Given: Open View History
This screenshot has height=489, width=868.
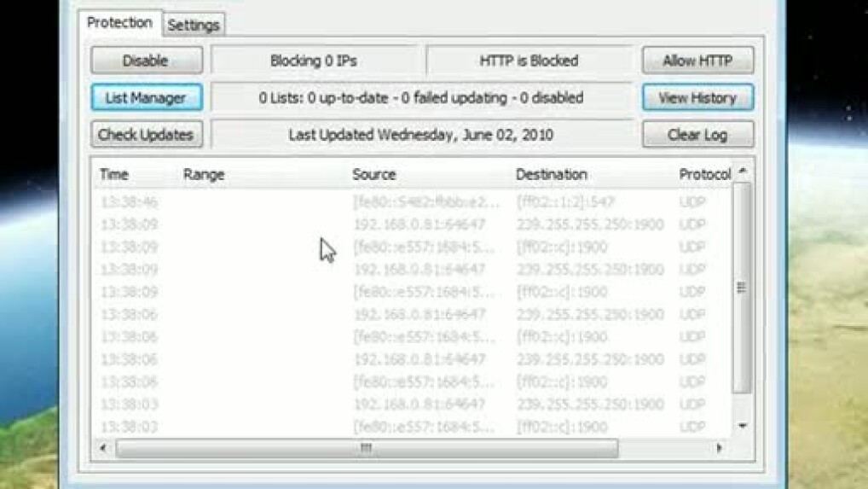Looking at the screenshot, I should pos(697,97).
